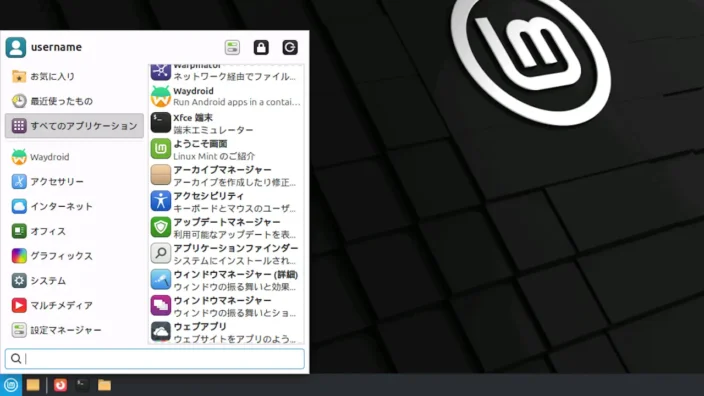This screenshot has height=396, width=704.
Task: Open アーカイブマネージャー icon
Action: pos(160,175)
